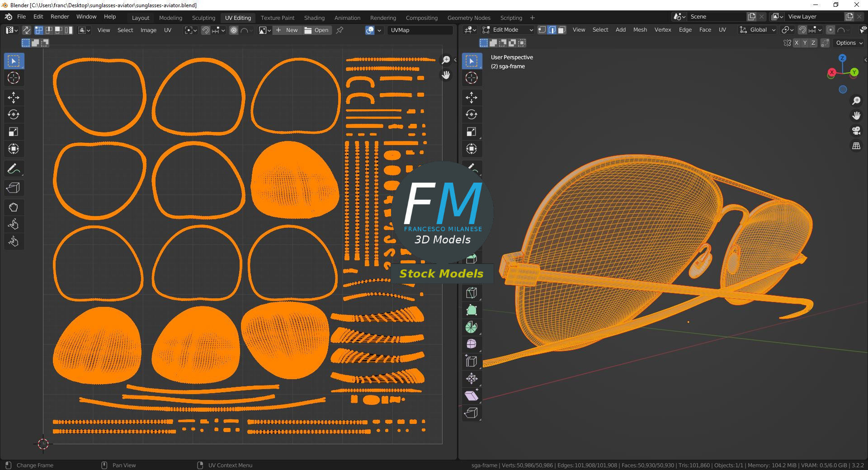Screen dimensions: 868x470
Task: Choose the Shear tool in 3D viewport
Action: click(472, 395)
